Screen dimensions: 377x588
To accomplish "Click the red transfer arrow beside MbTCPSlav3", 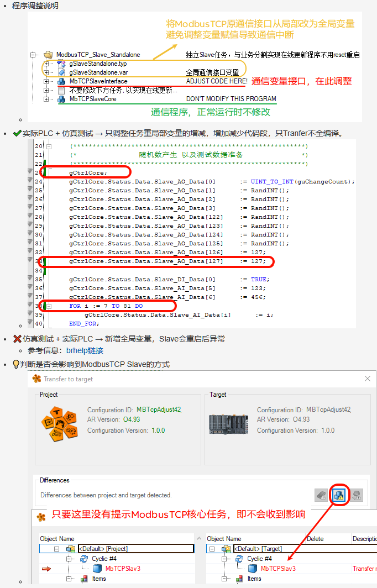I will [46, 569].
